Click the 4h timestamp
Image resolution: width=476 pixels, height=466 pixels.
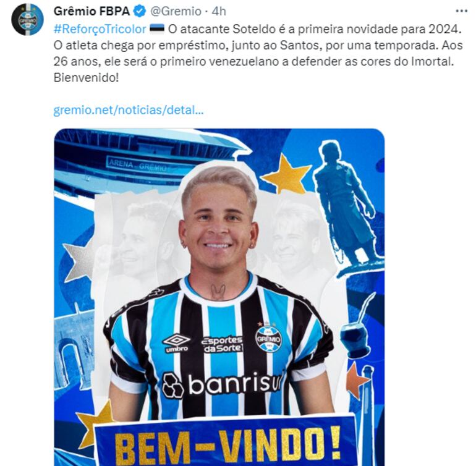click(219, 12)
